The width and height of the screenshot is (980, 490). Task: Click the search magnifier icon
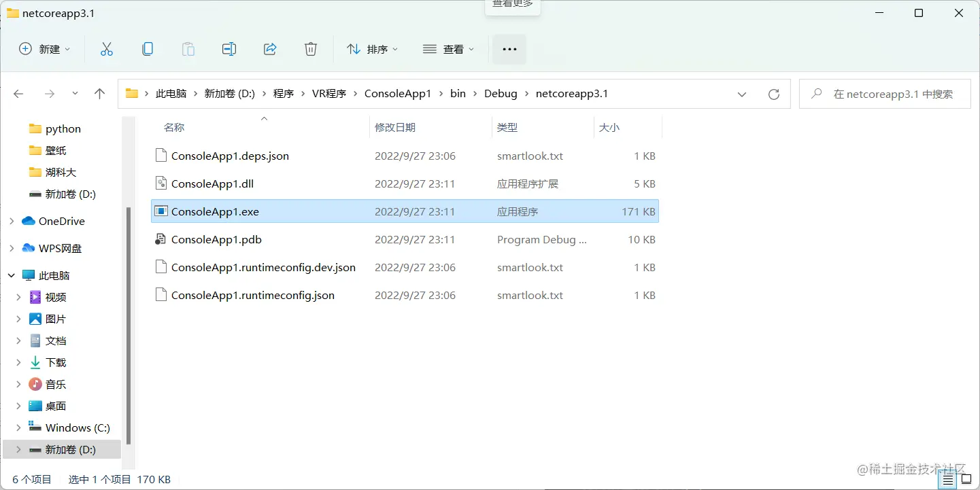click(x=817, y=94)
